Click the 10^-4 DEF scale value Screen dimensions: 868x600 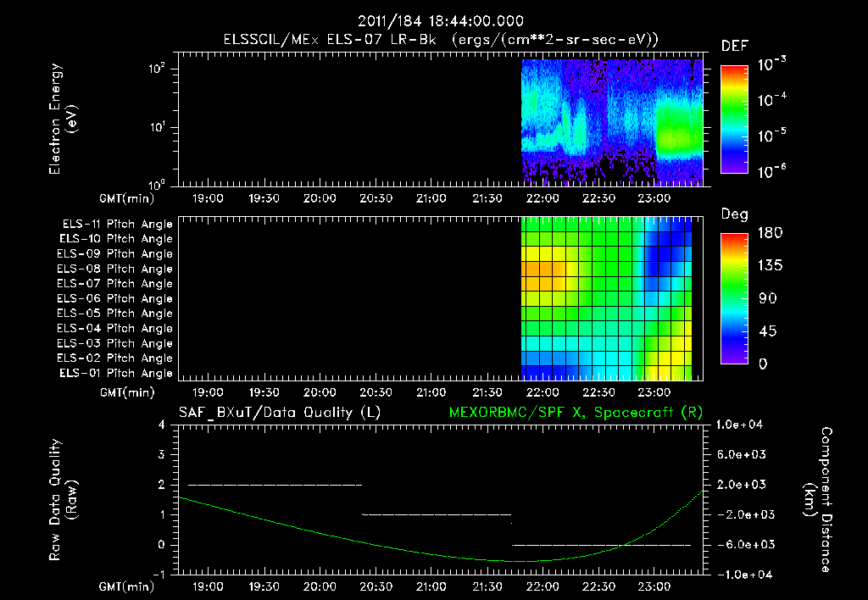click(771, 100)
